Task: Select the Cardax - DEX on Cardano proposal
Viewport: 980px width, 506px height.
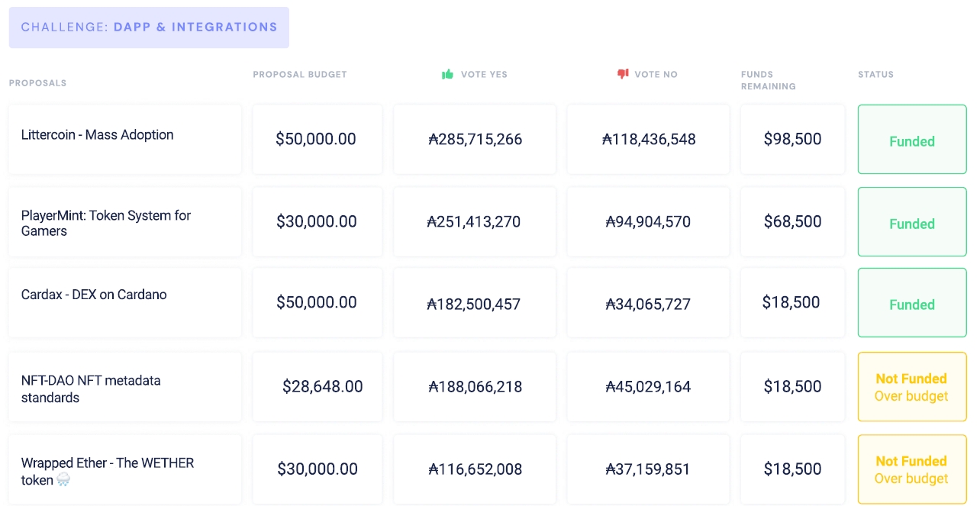Action: [94, 295]
